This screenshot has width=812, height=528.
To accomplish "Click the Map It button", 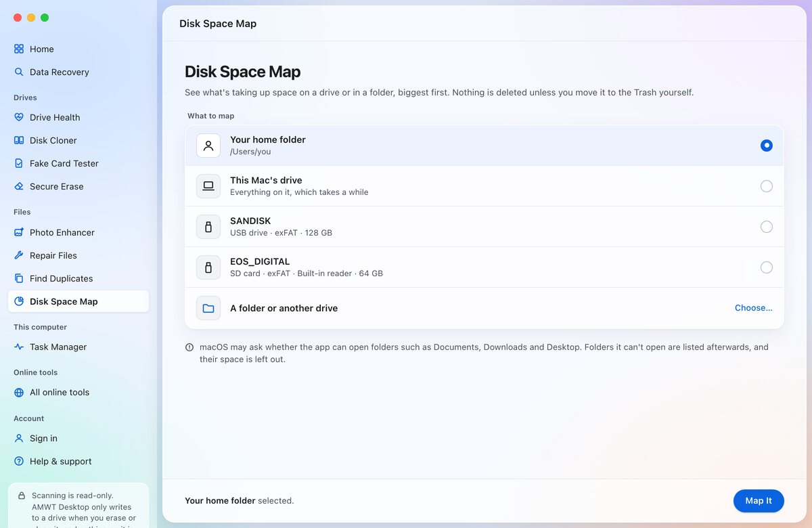I will pyautogui.click(x=759, y=501).
